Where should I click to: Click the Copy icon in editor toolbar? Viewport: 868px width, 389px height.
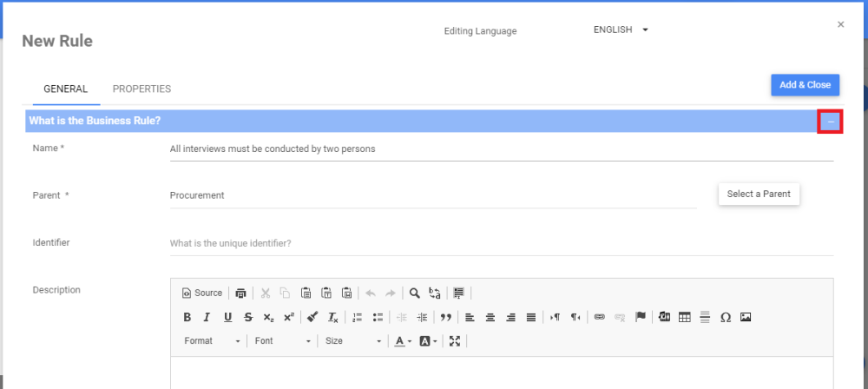tap(285, 293)
